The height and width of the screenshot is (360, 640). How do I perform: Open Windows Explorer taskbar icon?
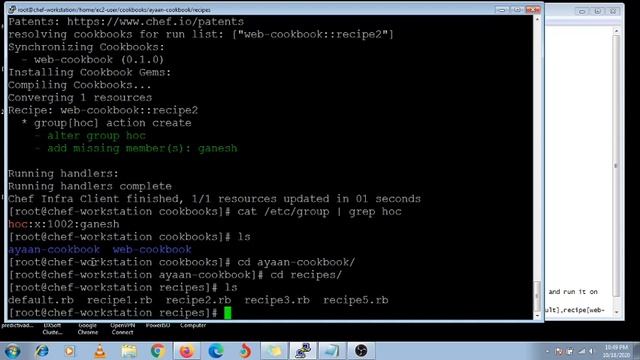pyautogui.click(x=129, y=351)
